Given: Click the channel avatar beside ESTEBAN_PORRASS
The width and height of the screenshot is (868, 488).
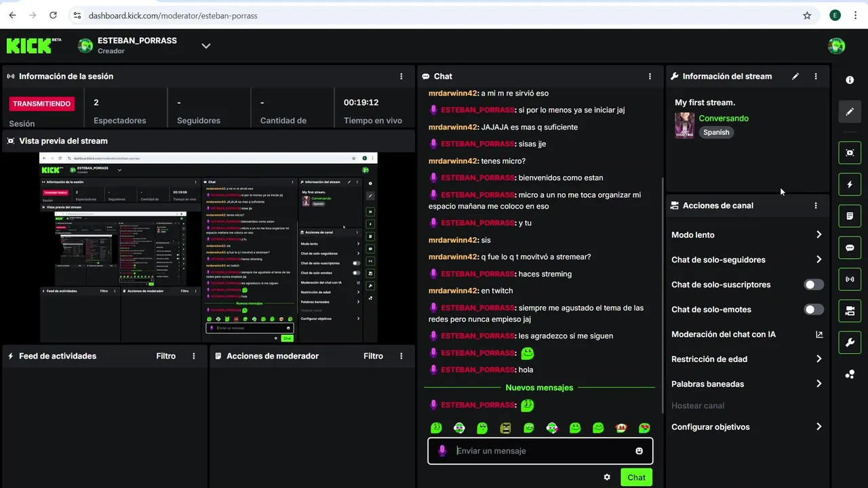Looking at the screenshot, I should [x=85, y=46].
